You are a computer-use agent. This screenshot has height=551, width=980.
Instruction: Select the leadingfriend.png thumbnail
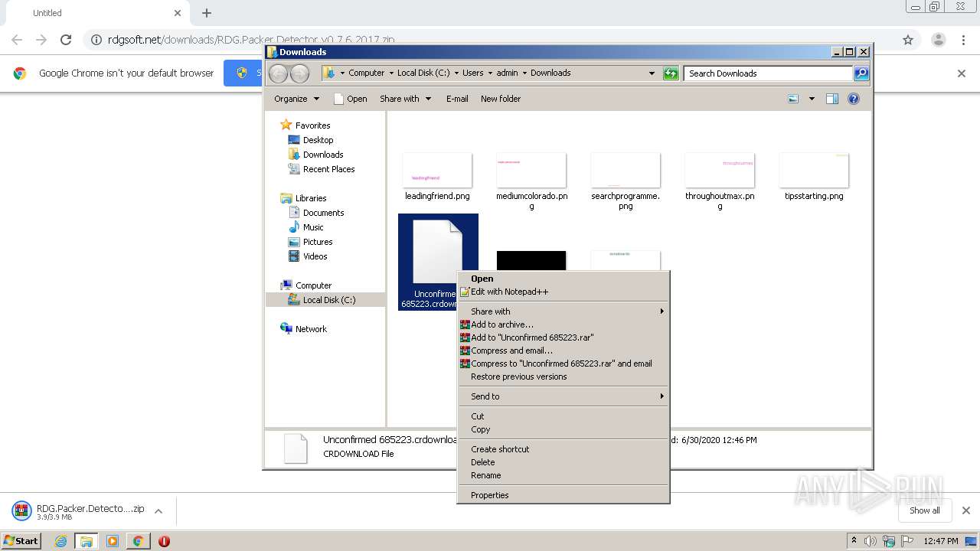tap(437, 171)
